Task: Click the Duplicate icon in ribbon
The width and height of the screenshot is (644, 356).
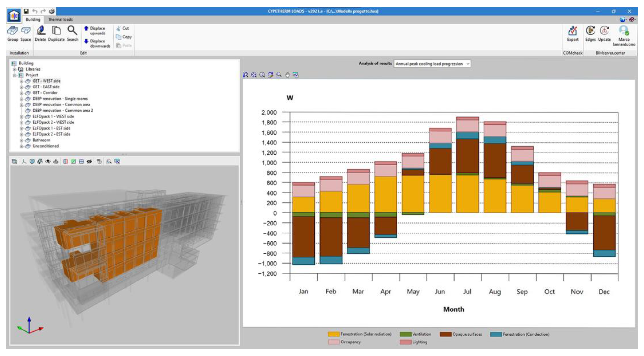Action: pos(56,31)
